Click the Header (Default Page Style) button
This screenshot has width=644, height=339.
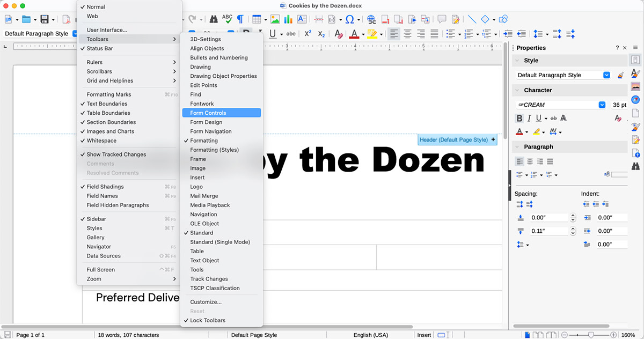click(457, 139)
